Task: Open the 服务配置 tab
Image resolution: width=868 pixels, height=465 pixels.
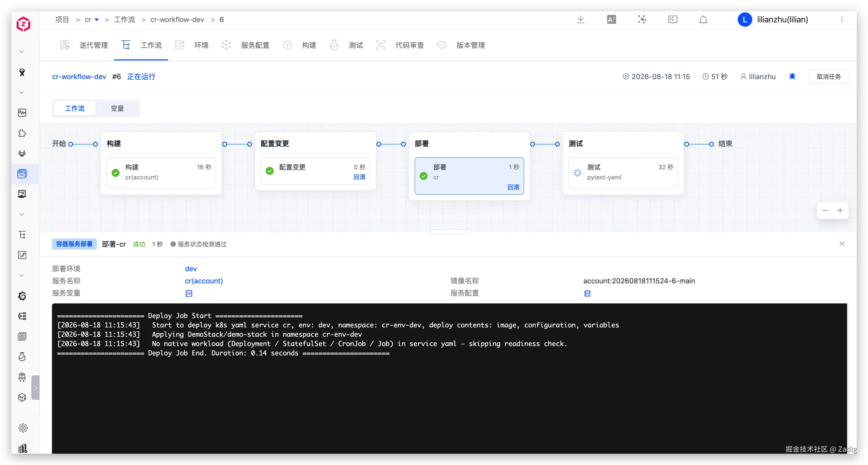Action: [x=246, y=45]
